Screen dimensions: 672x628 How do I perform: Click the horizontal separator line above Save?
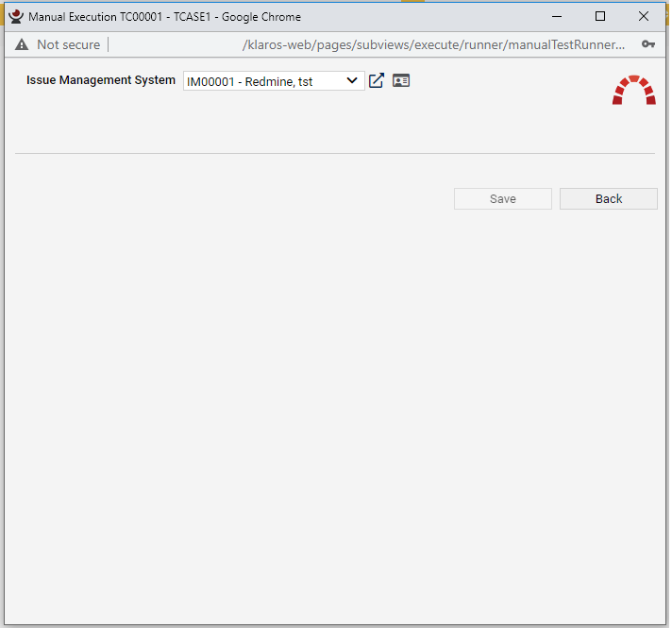(x=334, y=153)
